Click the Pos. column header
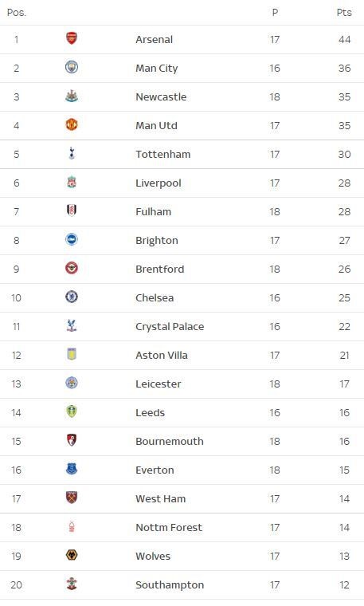364x606 pixels. 17,13
